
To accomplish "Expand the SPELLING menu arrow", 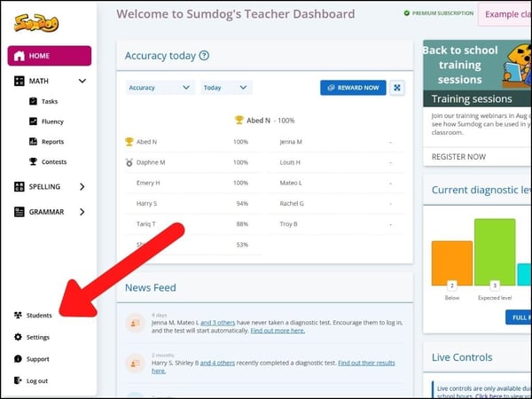I will (x=82, y=186).
